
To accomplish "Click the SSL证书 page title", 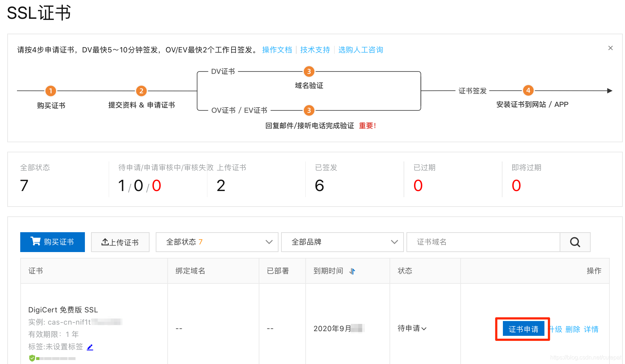I will pyautogui.click(x=39, y=13).
